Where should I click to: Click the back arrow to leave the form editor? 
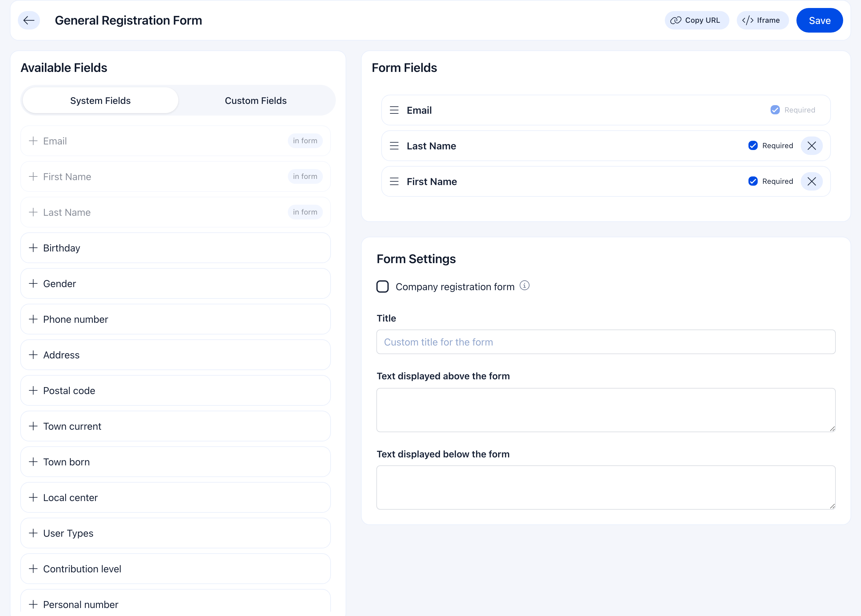pyautogui.click(x=29, y=20)
